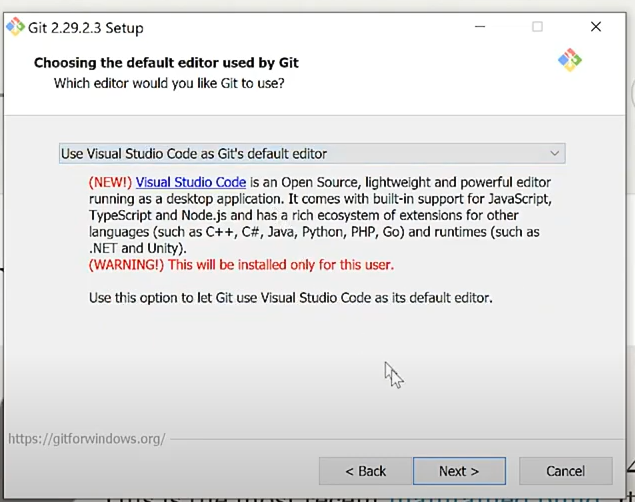Click the Git logo in title bar
This screenshot has height=502, width=635.
click(15, 27)
